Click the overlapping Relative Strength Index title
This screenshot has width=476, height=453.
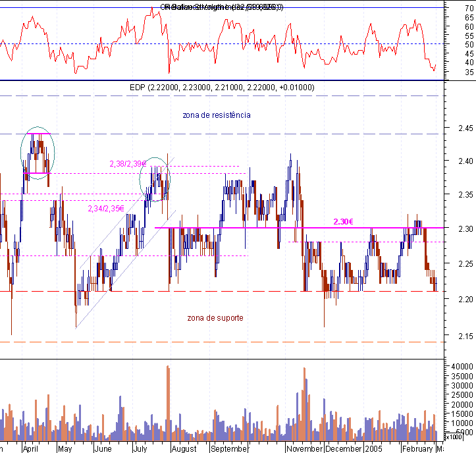pyautogui.click(x=222, y=7)
